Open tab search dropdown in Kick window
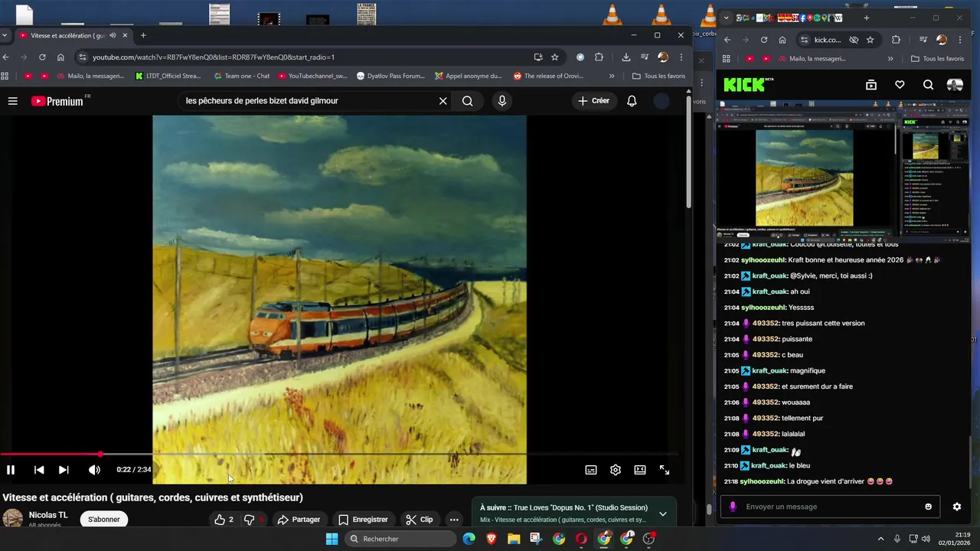This screenshot has height=551, width=980. pos(726,18)
